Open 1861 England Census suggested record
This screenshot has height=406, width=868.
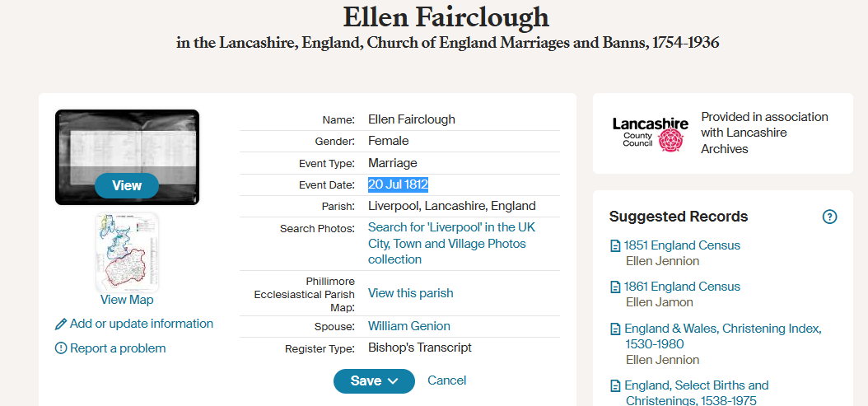coord(682,287)
